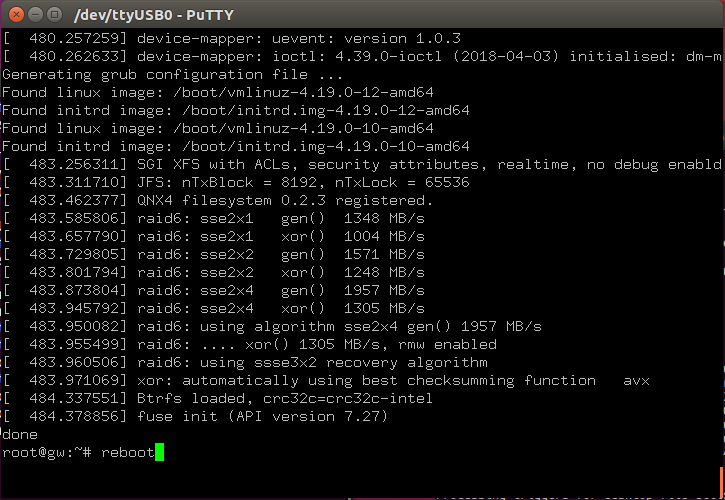Click 'best checksumming function avx' line
This screenshot has height=500, width=725.
click(x=326, y=381)
